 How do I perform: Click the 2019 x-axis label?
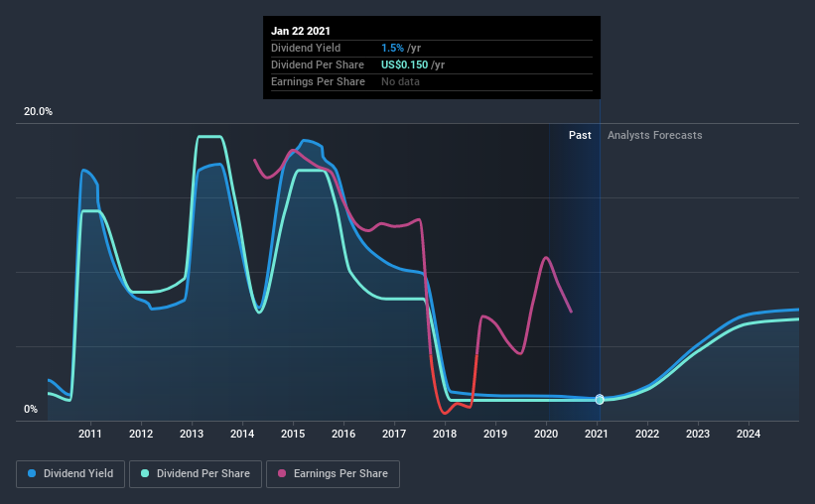[x=495, y=434]
